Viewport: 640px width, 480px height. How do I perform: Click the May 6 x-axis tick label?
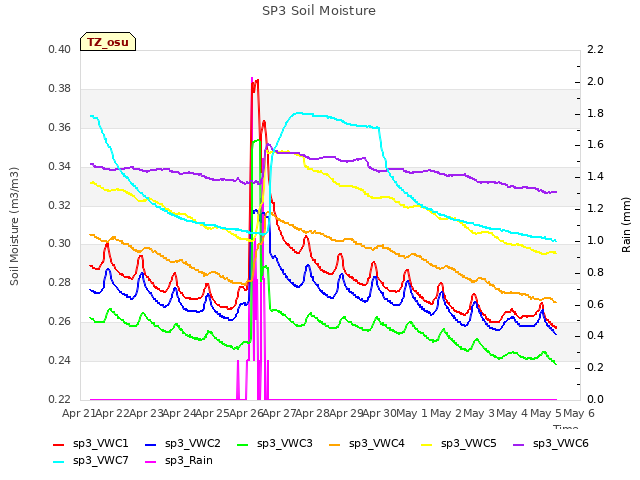(579, 413)
